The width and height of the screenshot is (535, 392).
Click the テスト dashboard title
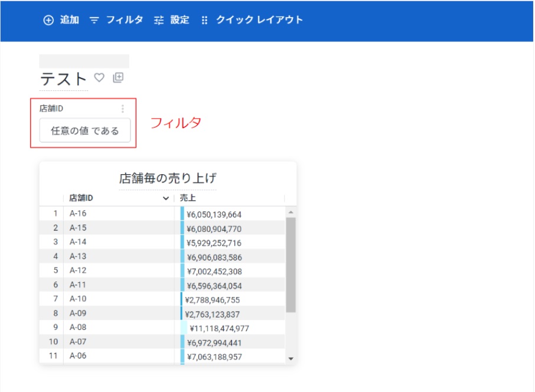(x=64, y=79)
